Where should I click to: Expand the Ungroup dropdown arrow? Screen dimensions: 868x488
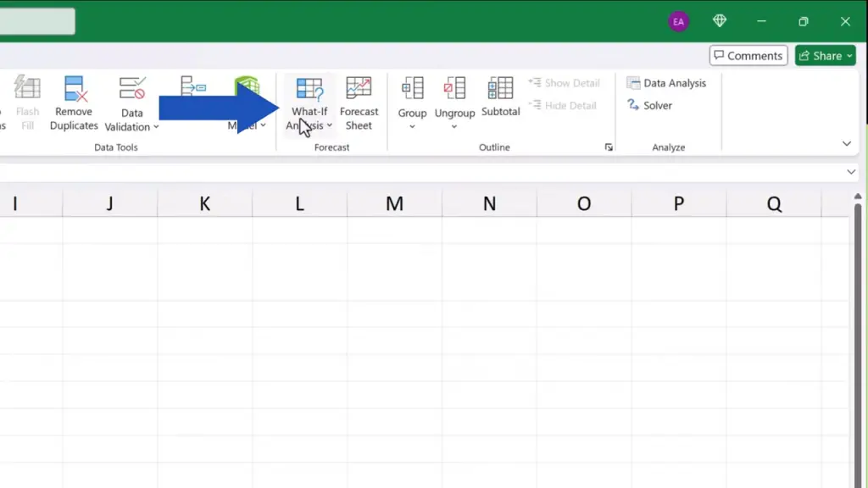click(x=454, y=127)
